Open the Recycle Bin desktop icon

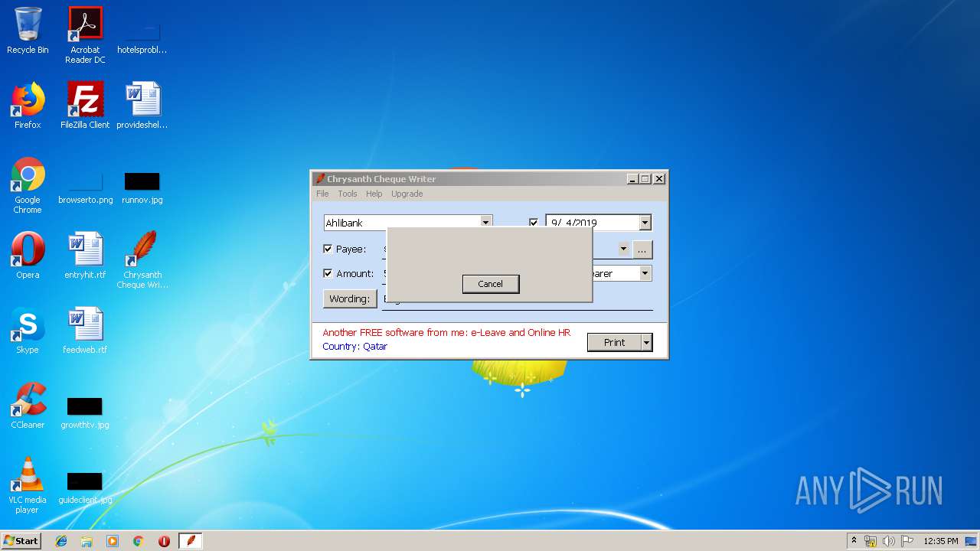pos(28,31)
